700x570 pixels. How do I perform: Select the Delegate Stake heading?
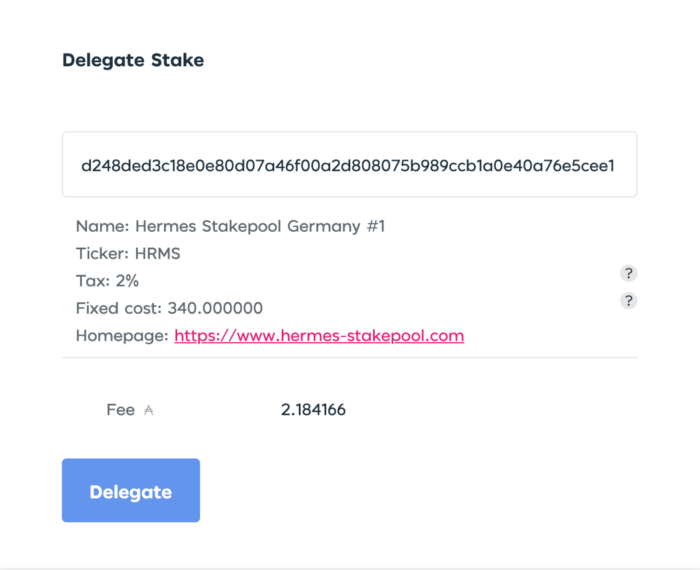133,60
